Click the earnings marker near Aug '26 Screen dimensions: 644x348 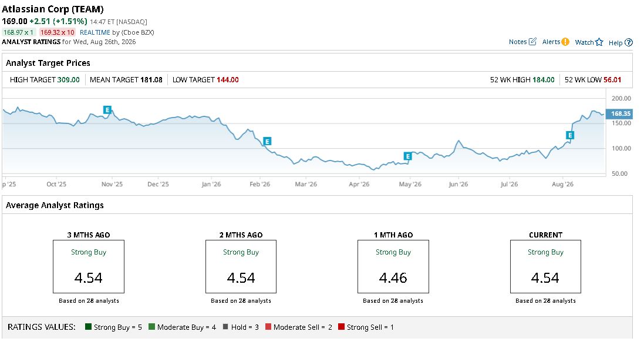tap(569, 135)
